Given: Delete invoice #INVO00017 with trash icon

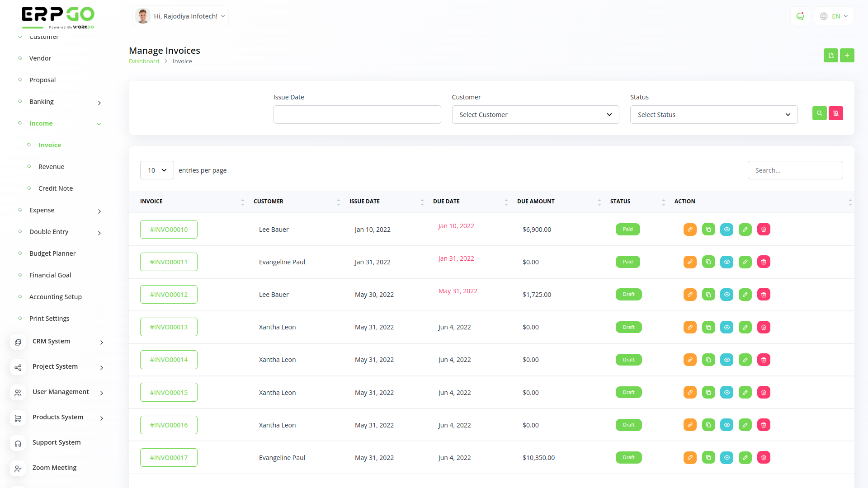Looking at the screenshot, I should click(x=764, y=458).
